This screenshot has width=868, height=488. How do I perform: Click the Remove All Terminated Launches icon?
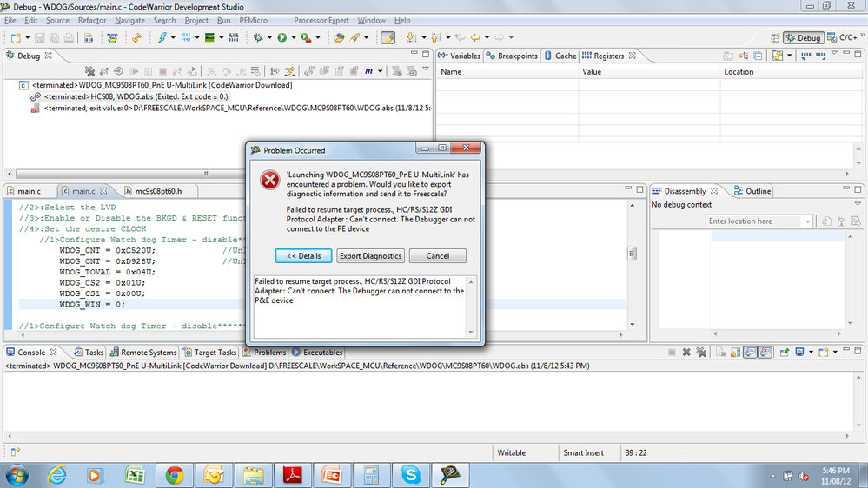pos(89,71)
